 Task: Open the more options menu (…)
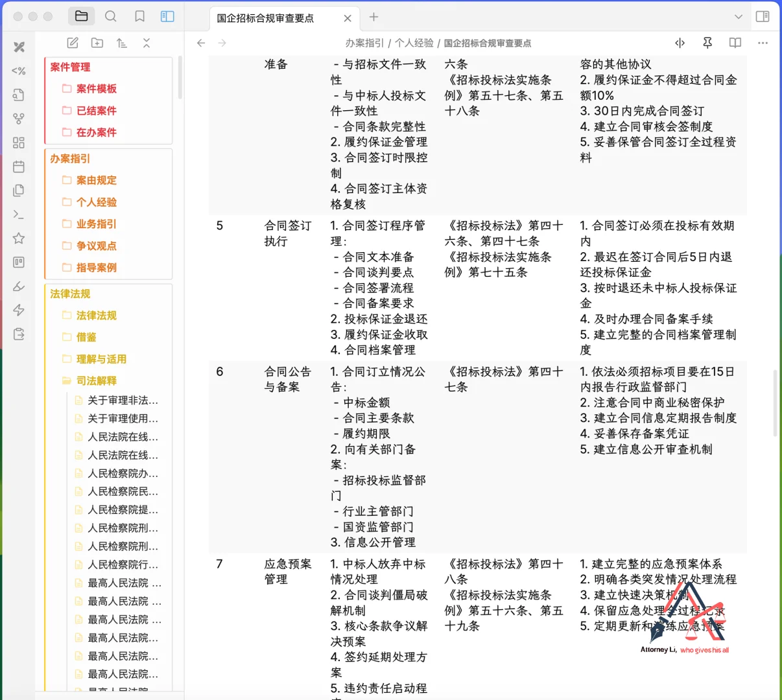point(762,43)
